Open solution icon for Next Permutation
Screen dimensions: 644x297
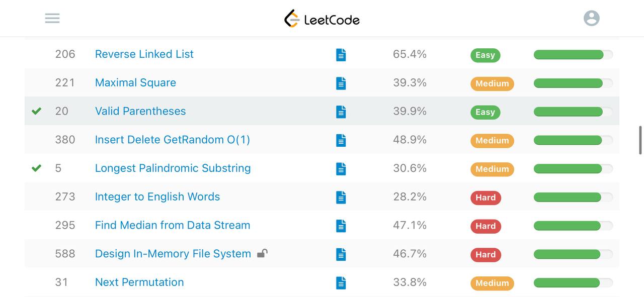click(x=341, y=283)
